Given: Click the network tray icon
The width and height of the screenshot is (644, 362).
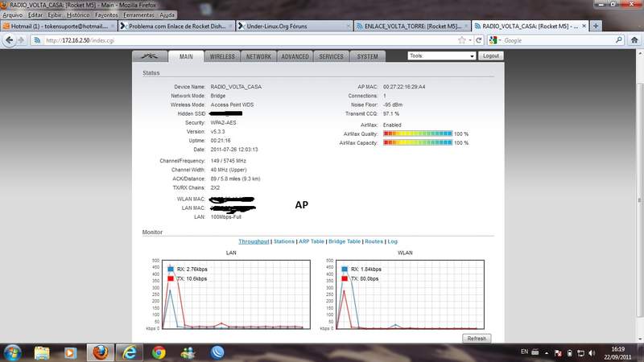Looking at the screenshot, I should [580, 353].
